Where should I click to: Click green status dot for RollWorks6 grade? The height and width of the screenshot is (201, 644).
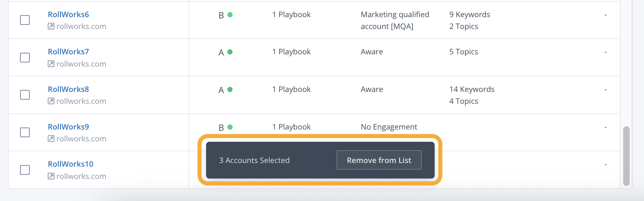coord(230,15)
